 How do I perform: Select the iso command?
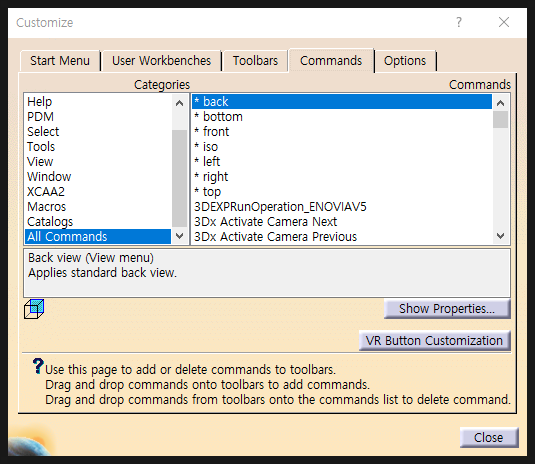pos(342,147)
